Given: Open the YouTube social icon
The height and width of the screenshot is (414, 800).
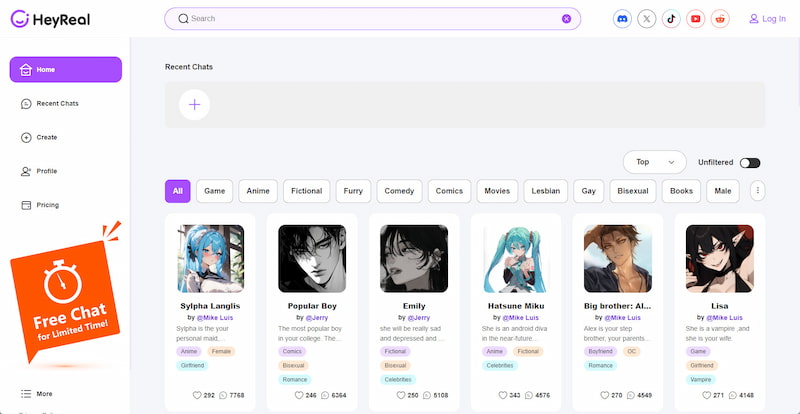Looking at the screenshot, I should point(696,19).
